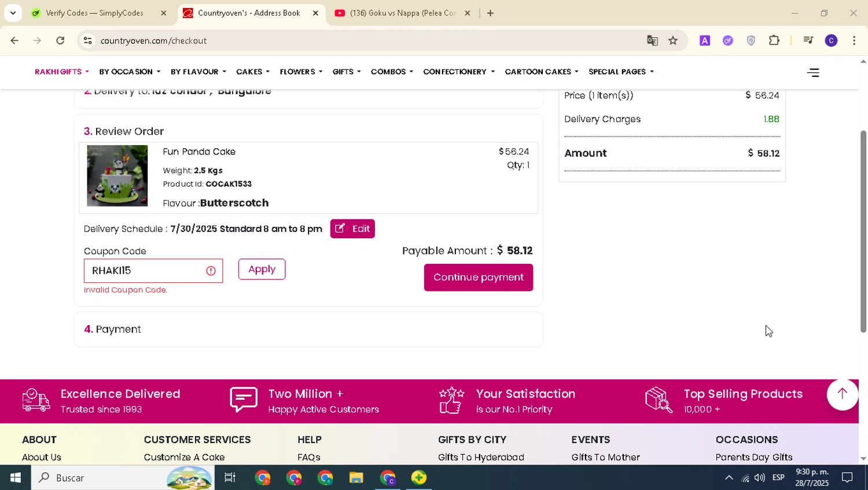This screenshot has width=868, height=490.
Task: Click the scroll-to-top arrow button
Action: (x=843, y=395)
